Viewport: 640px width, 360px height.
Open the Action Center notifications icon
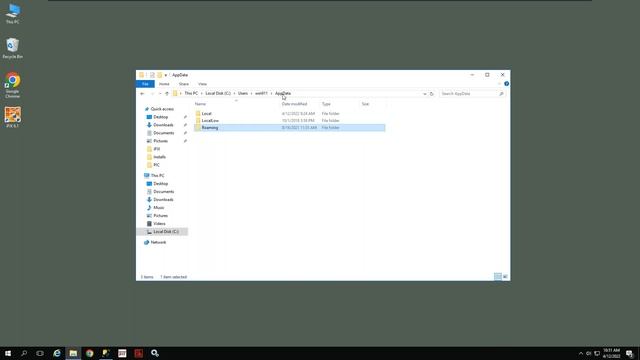click(630, 353)
